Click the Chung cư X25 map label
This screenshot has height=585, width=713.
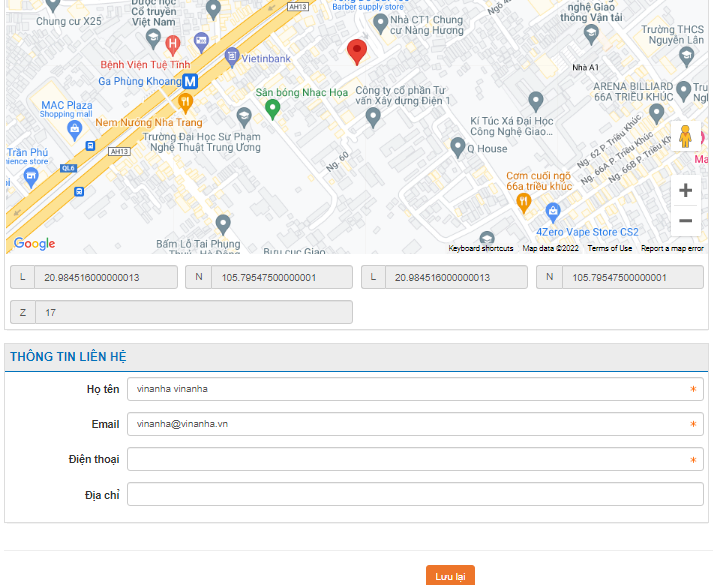coord(69,21)
